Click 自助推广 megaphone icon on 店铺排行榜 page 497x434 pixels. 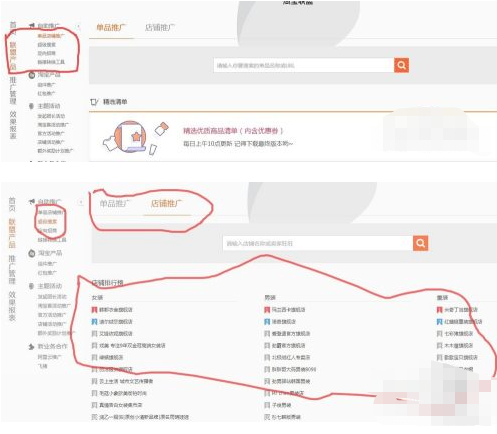[32, 202]
